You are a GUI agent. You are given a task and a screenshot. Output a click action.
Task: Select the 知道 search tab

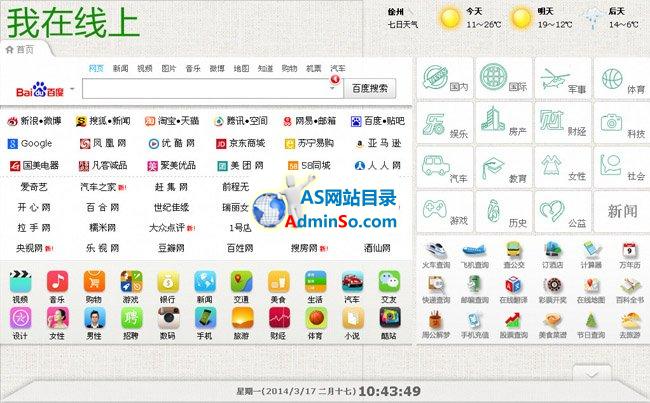point(265,68)
